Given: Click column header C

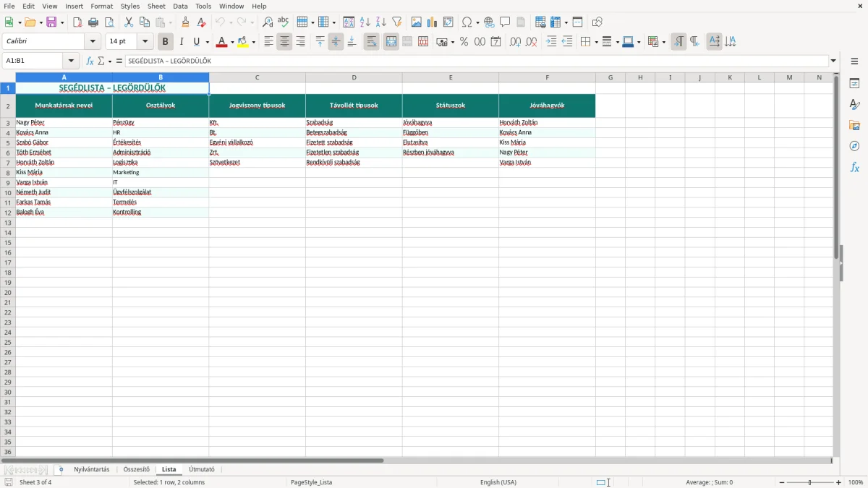Looking at the screenshot, I should point(257,77).
